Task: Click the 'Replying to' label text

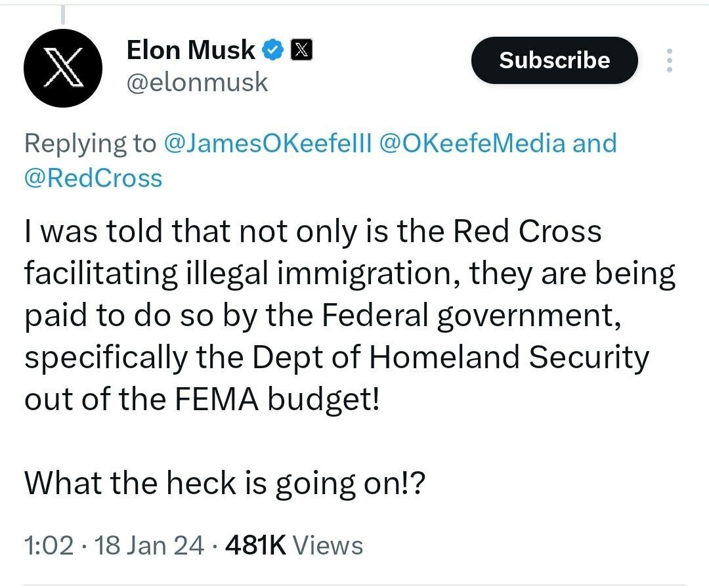Action: pyautogui.click(x=90, y=143)
